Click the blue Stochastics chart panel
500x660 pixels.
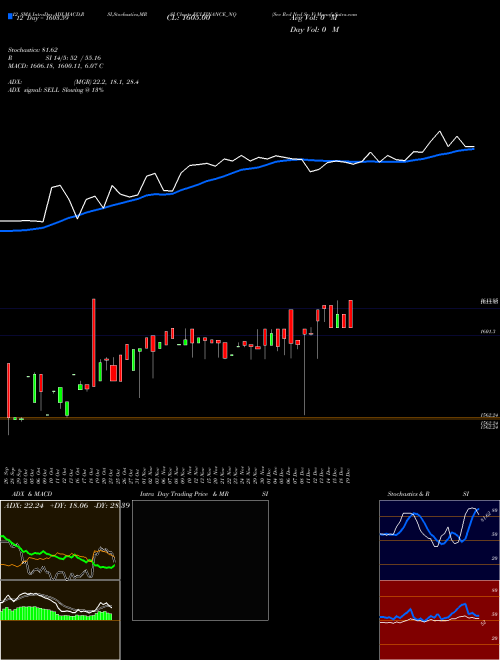pos(439,540)
